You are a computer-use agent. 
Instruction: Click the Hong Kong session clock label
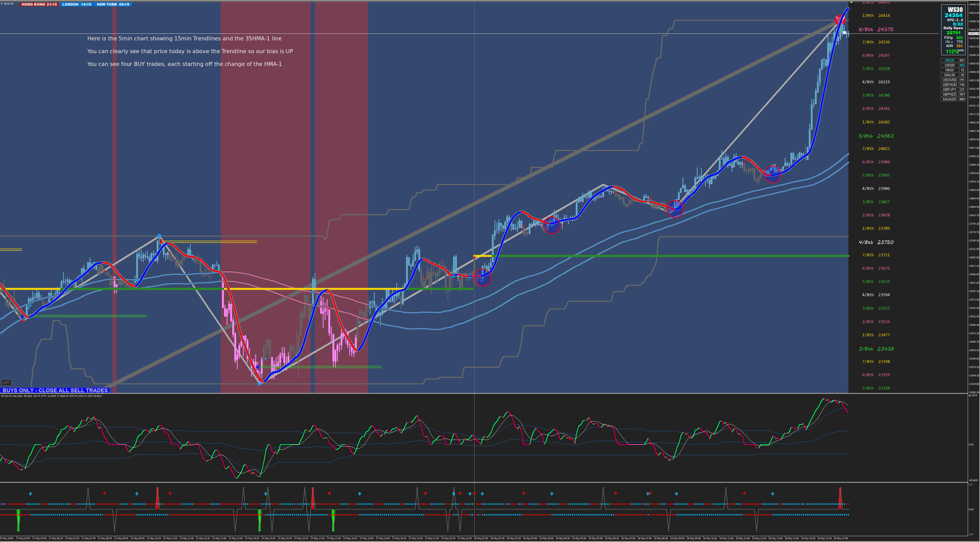point(39,5)
